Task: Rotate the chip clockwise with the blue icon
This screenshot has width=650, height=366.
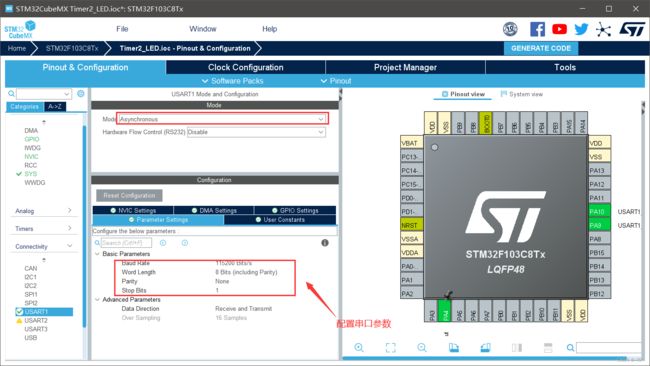Action: [454, 347]
